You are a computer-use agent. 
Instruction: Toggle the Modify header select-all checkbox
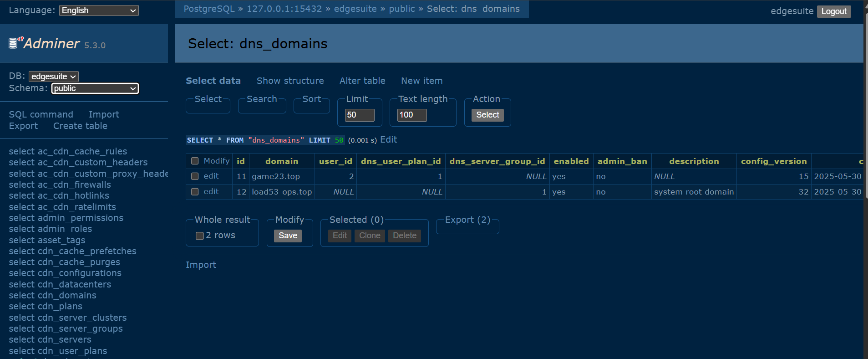pos(195,161)
